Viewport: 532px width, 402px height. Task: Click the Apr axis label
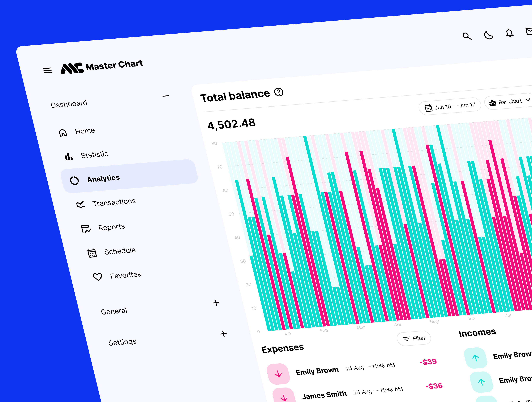(398, 325)
